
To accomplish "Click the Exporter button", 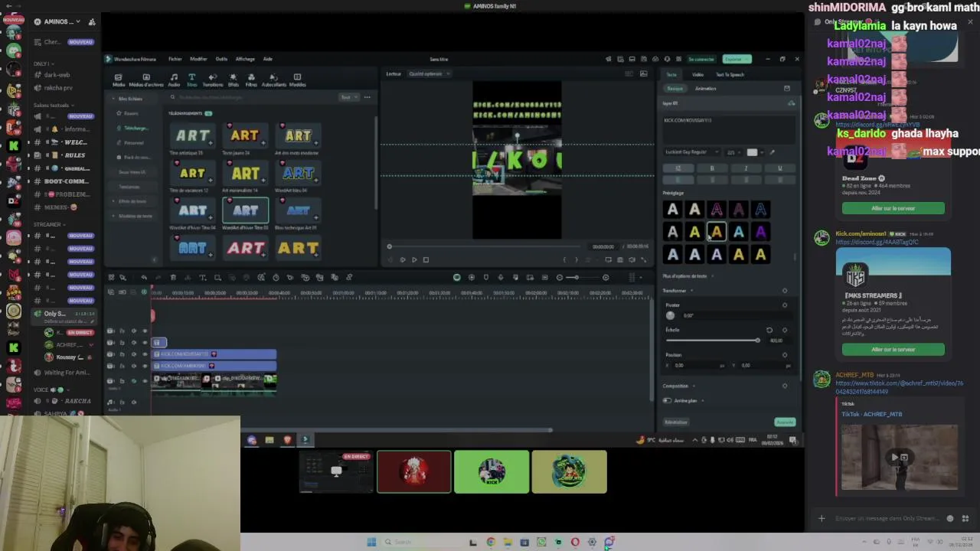I will click(736, 59).
